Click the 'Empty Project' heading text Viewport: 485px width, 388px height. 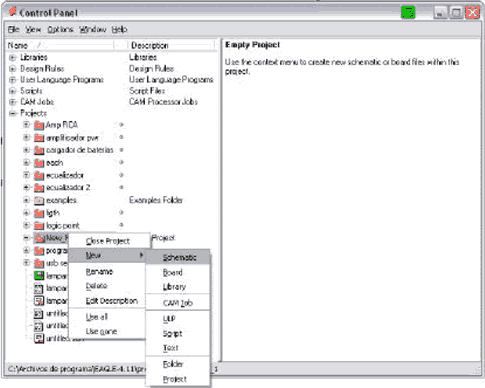[x=252, y=45]
